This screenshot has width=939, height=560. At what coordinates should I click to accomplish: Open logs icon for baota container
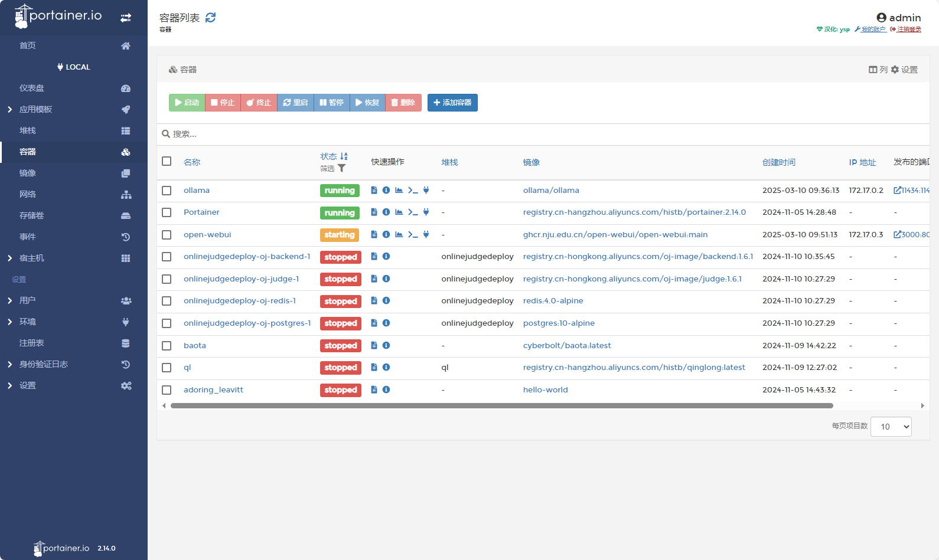(374, 345)
